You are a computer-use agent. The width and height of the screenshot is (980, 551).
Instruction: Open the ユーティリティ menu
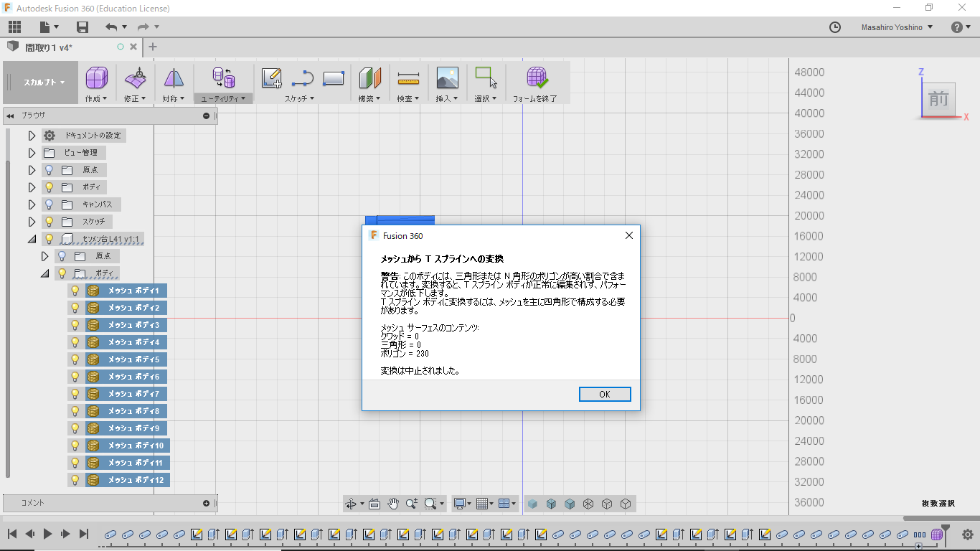click(x=223, y=98)
